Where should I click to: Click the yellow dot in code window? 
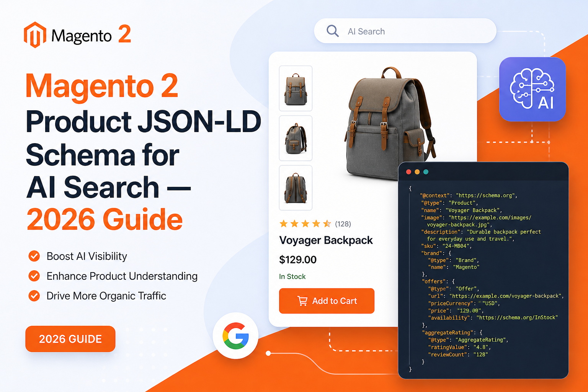pyautogui.click(x=417, y=172)
